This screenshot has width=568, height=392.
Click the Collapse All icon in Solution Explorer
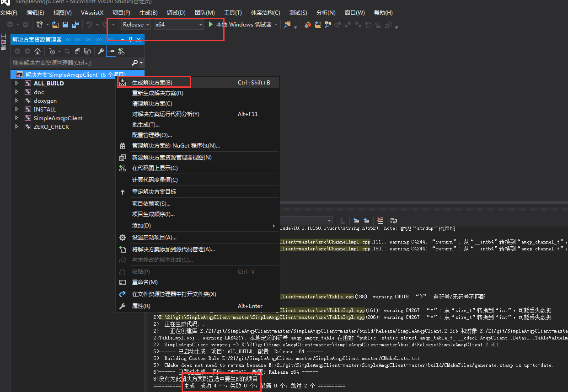(77, 51)
